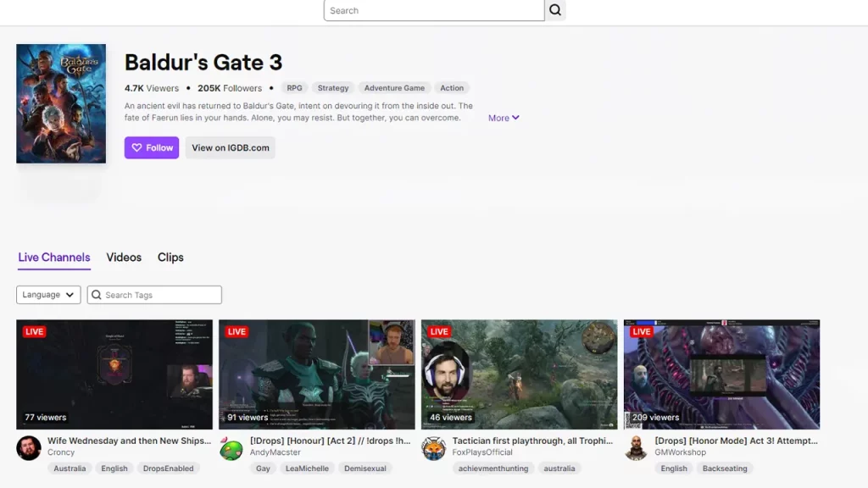
Task: Click the DropsEnabled tag
Action: click(169, 468)
